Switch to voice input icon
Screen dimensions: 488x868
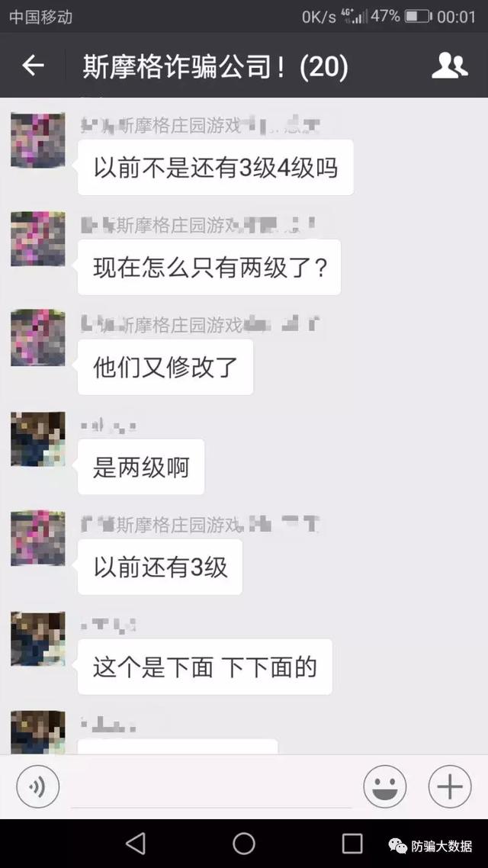[x=37, y=786]
